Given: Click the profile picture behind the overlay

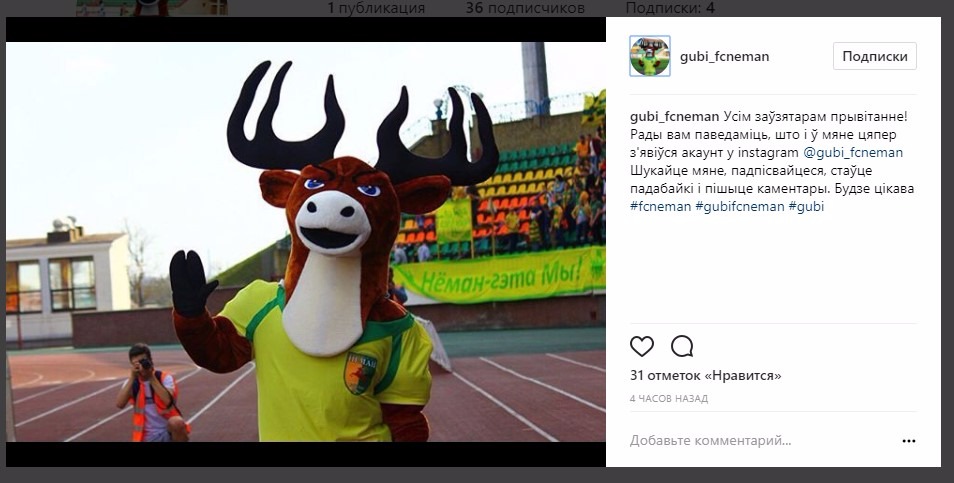Looking at the screenshot, I should point(152,8).
